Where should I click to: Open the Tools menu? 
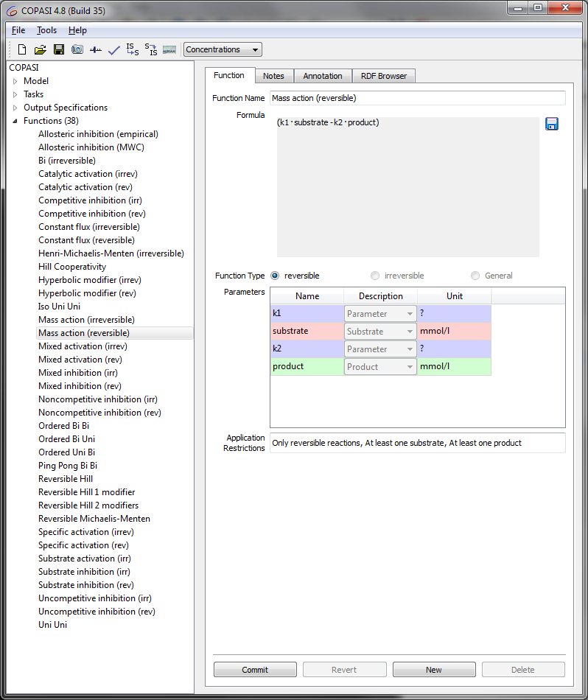pyautogui.click(x=46, y=30)
